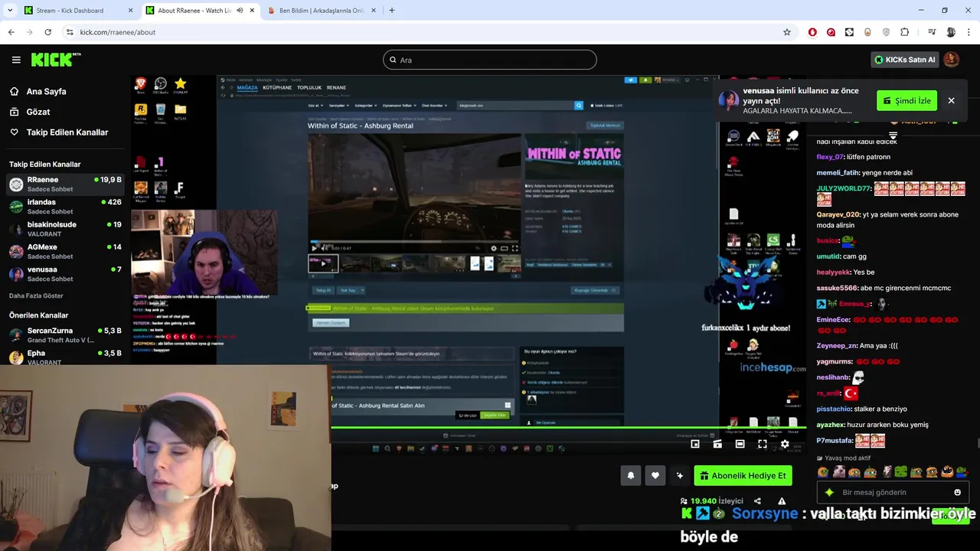Click the KICKs Satın Al button
The image size is (980, 551).
(x=905, y=60)
